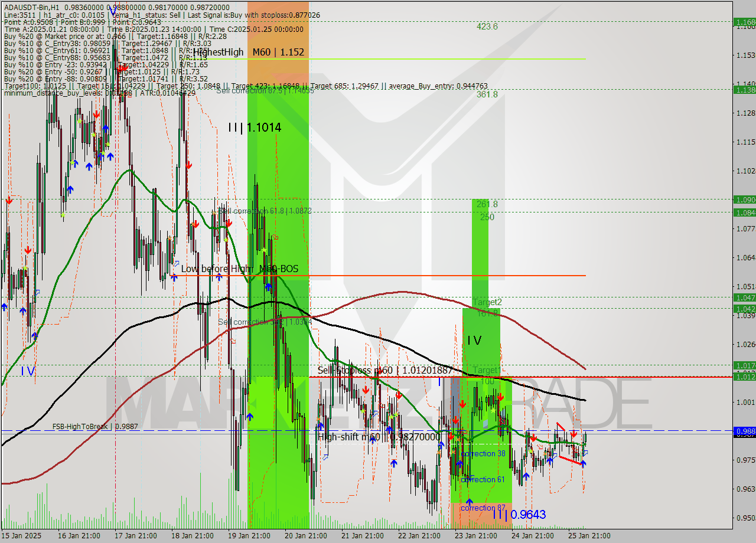Select the 423.6 Fibonacci level label
Screen dimensions: 756x543
coord(487,27)
